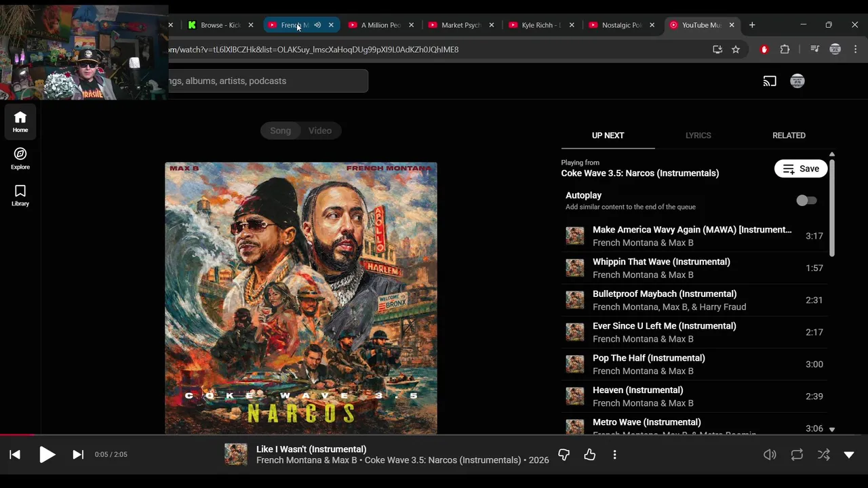868x488 pixels.
Task: Click thumbnail of Whippin That Wave track
Action: (575, 268)
